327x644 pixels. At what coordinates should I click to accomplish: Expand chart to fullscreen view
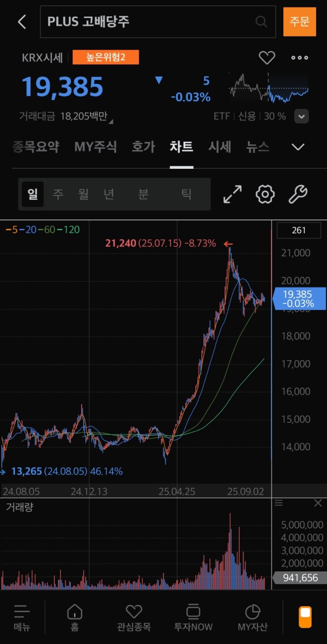(x=232, y=194)
